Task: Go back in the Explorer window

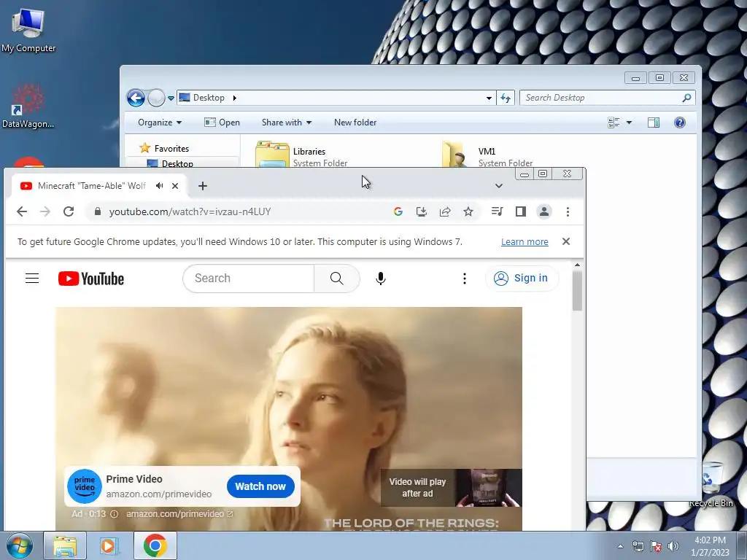Action: 136,98
